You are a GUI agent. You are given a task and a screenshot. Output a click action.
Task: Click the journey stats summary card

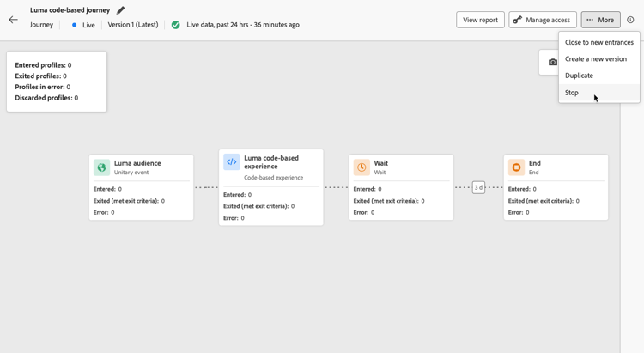tap(57, 81)
